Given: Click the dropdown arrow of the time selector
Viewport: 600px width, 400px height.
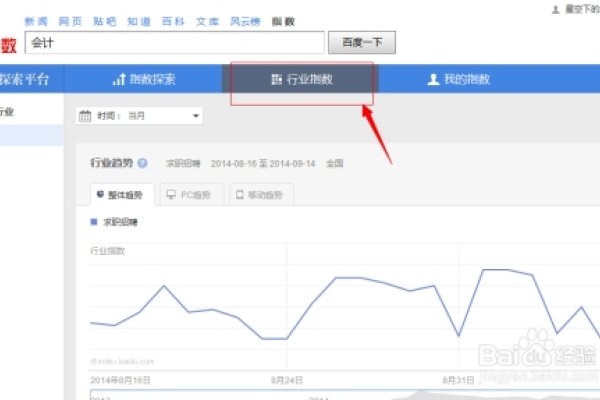Looking at the screenshot, I should pyautogui.click(x=196, y=116).
